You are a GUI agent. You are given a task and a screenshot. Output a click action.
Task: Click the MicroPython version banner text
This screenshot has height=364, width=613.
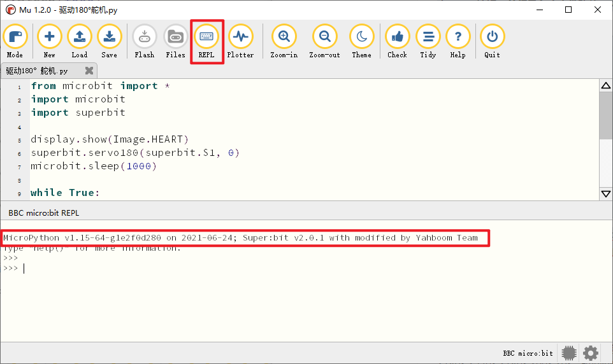click(240, 238)
